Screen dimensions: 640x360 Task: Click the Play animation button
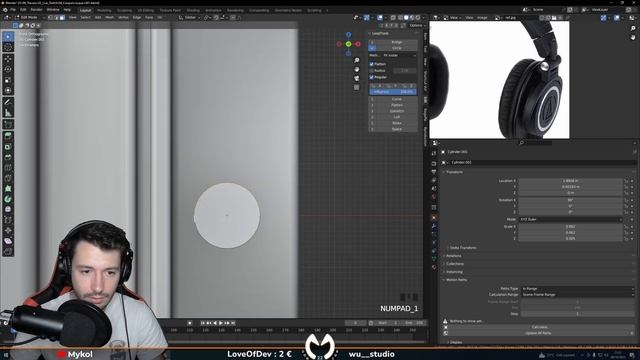pyautogui.click(x=221, y=323)
